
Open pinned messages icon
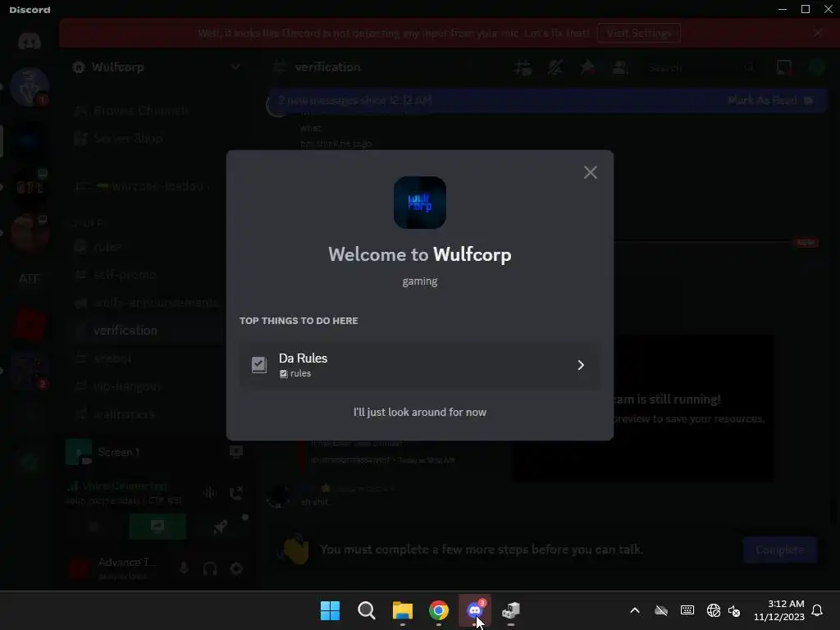(587, 67)
